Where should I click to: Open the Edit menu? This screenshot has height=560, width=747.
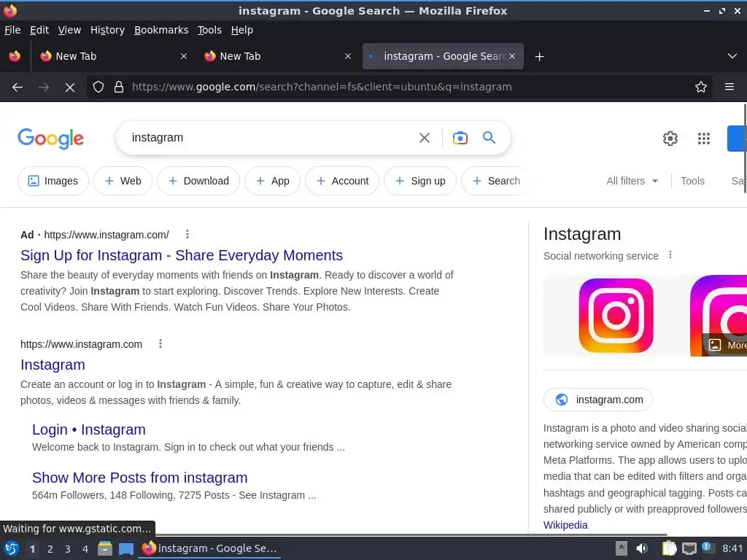[39, 30]
